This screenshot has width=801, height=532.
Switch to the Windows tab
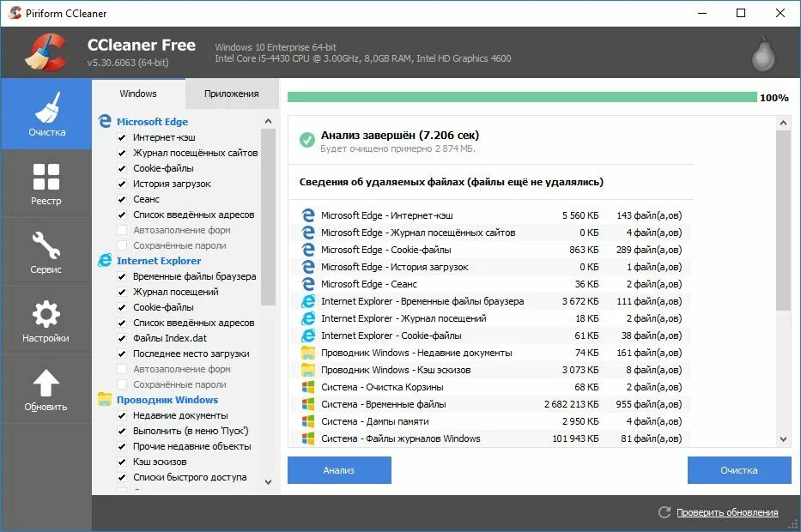tap(138, 94)
